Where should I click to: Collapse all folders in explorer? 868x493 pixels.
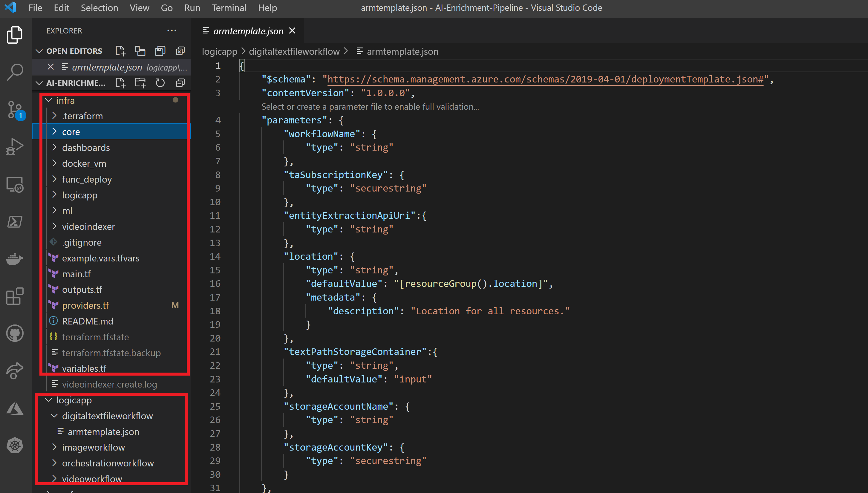pyautogui.click(x=180, y=83)
